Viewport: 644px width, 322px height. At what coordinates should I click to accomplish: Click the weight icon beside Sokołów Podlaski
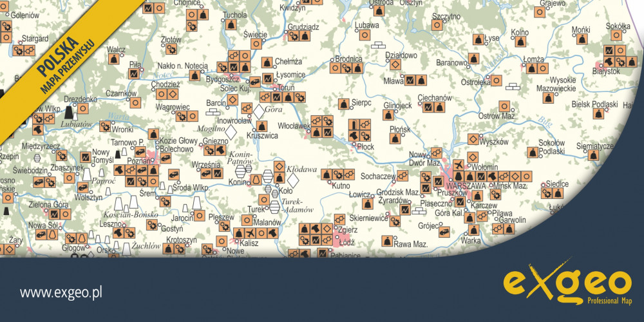pos(533,153)
